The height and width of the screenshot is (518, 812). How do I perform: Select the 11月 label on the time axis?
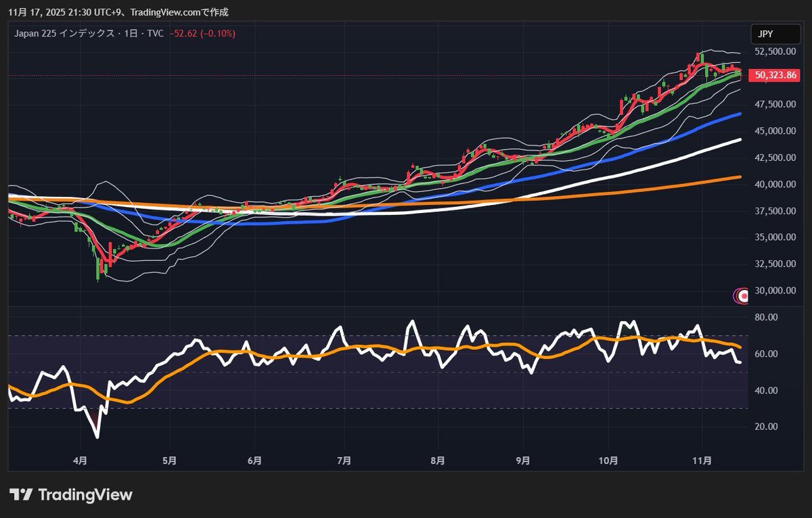(x=703, y=461)
